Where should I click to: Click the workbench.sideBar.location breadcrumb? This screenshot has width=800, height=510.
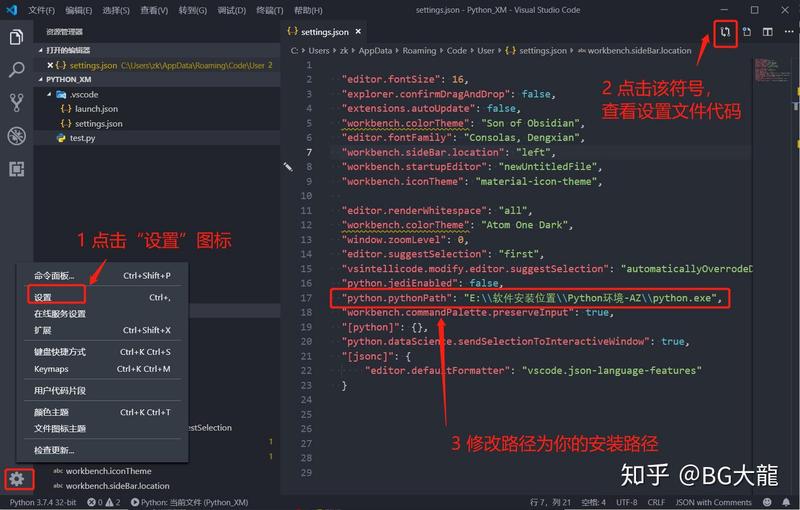click(635, 50)
